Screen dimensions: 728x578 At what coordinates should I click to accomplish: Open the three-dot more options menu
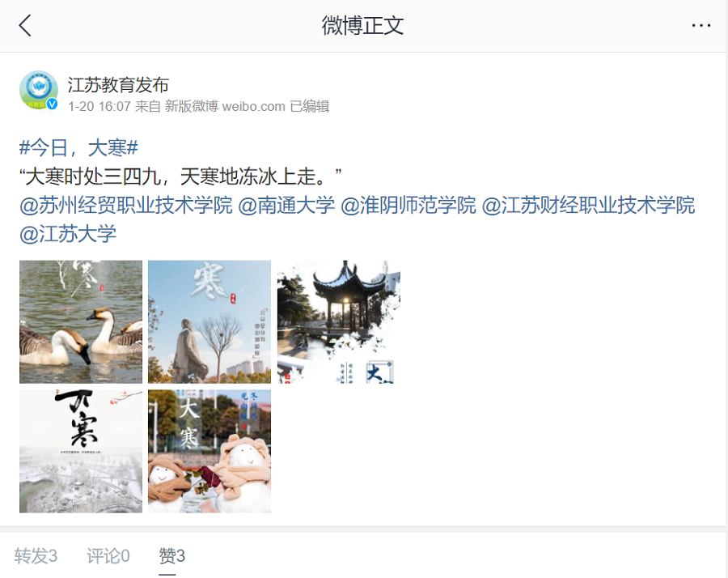(x=700, y=26)
